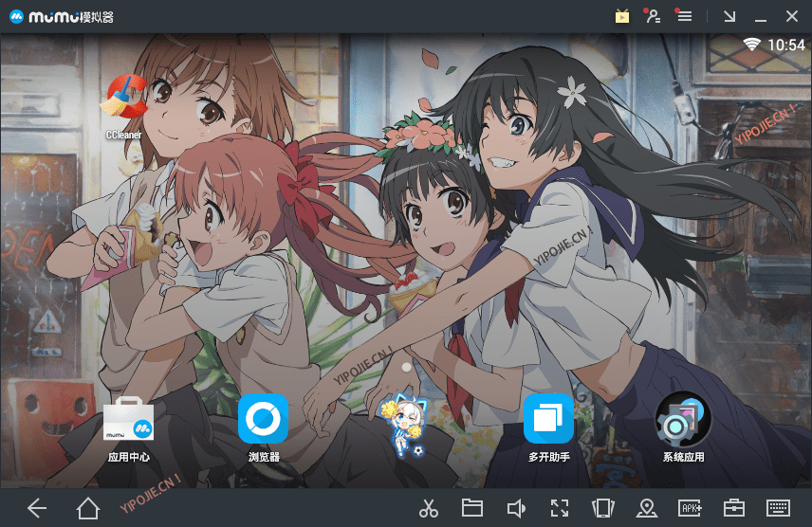Open the hamburger menu in title bar

[x=683, y=16]
